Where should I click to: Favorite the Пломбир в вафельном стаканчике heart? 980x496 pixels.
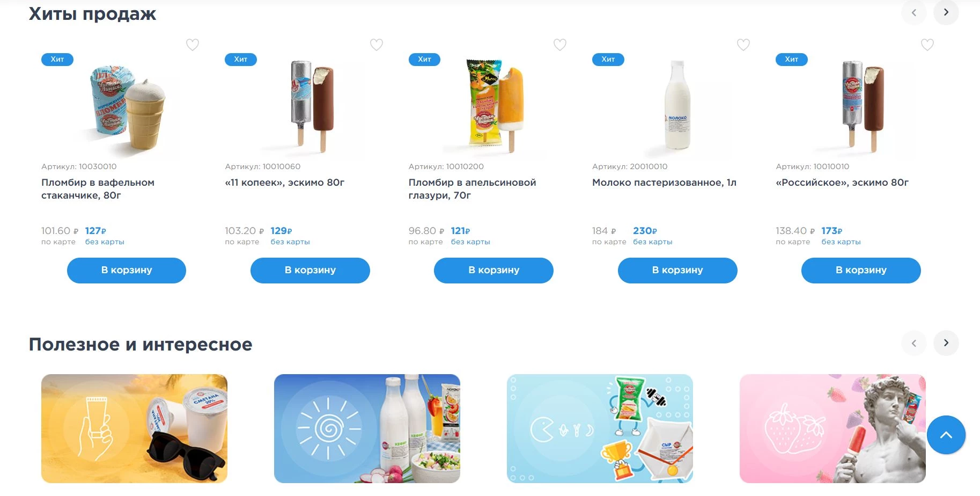[192, 45]
